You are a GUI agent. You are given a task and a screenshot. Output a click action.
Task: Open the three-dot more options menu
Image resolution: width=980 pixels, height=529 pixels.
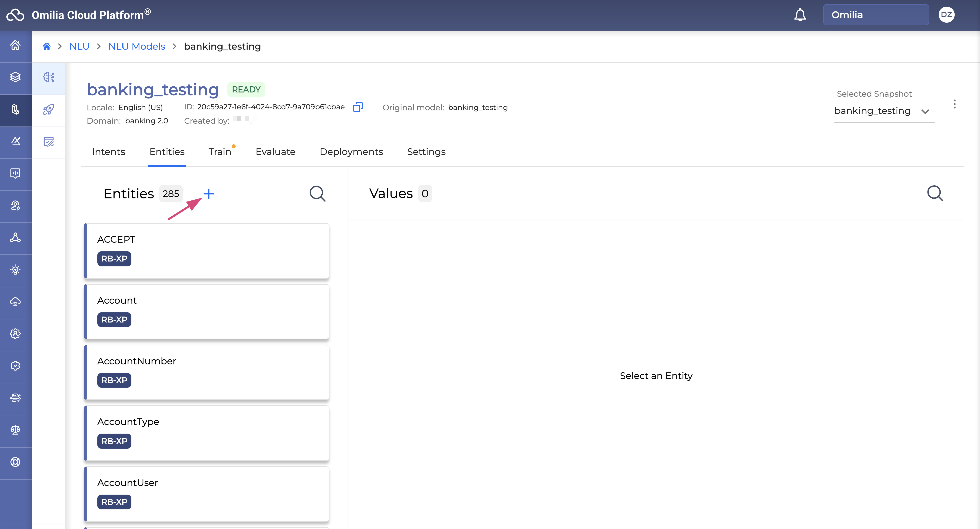954,104
